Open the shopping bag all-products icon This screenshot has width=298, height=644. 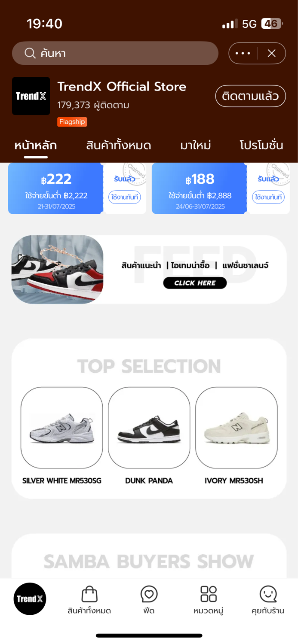89,594
